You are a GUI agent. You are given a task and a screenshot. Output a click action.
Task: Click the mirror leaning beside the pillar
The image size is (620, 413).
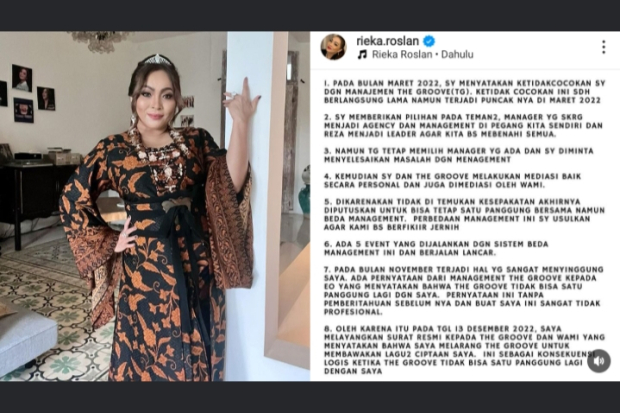point(288,198)
